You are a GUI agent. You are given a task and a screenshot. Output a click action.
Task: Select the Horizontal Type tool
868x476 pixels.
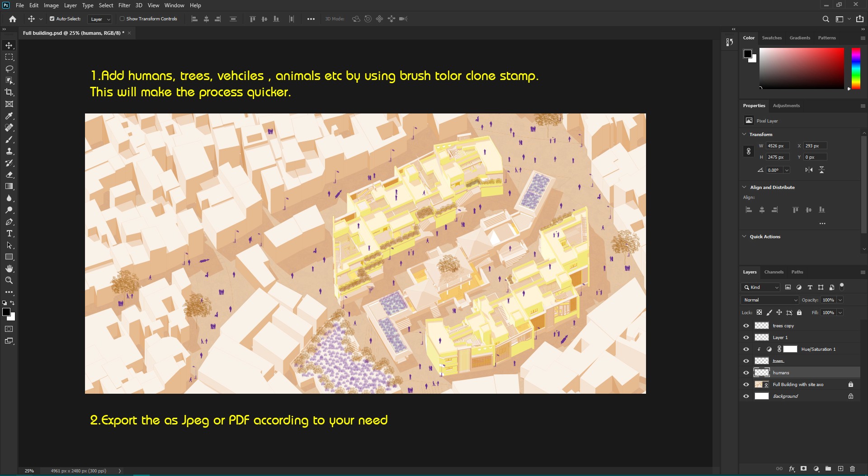click(x=9, y=233)
